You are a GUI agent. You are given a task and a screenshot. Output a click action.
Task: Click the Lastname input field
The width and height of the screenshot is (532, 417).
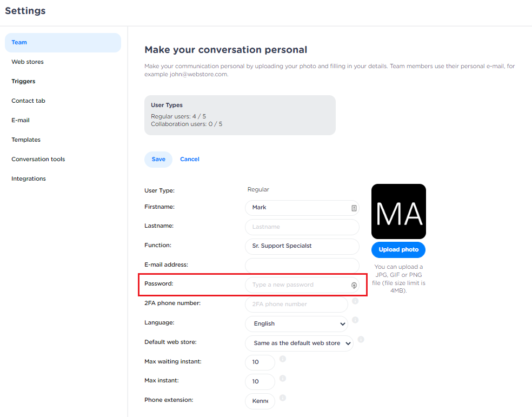pos(302,227)
